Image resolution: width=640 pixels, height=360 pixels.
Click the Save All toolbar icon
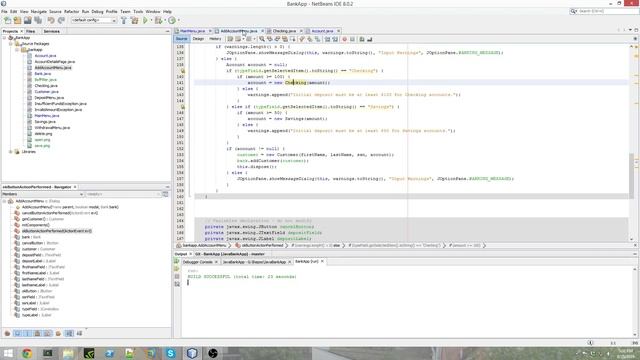point(38,20)
